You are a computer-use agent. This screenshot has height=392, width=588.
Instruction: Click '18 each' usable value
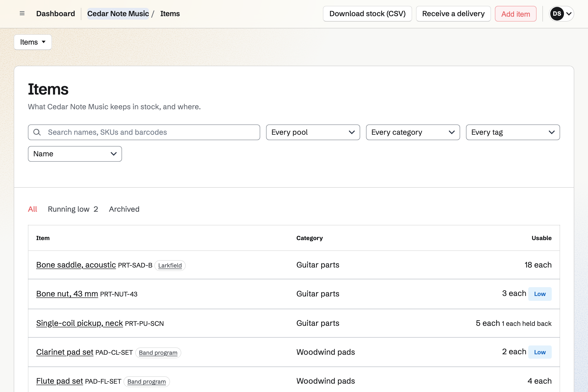538,265
